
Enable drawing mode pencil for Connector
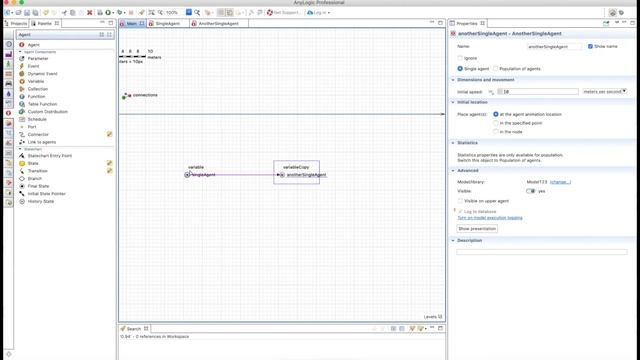(109, 134)
